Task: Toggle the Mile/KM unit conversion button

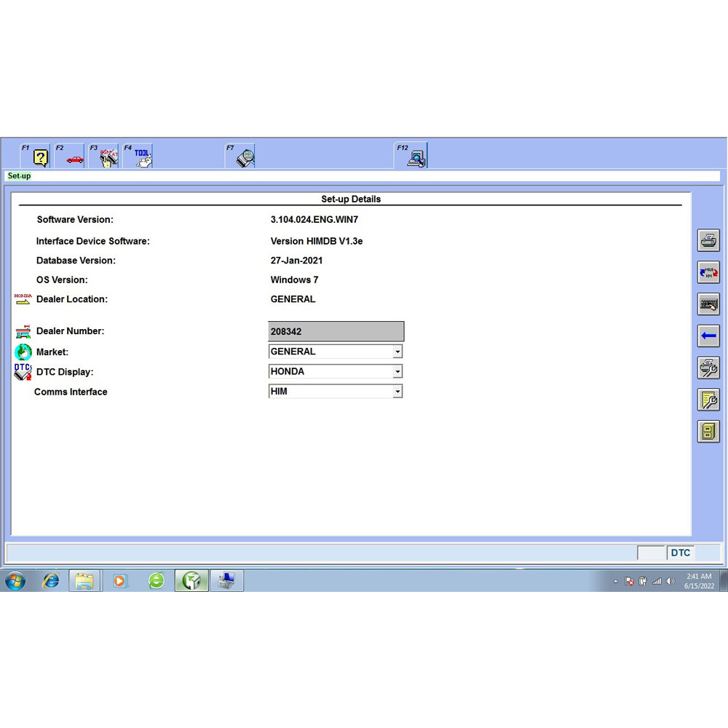Action: 708,272
